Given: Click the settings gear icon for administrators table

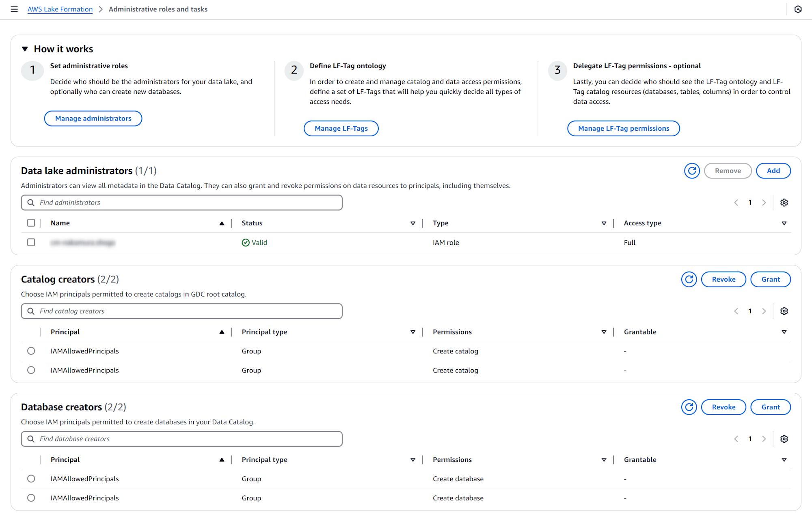Looking at the screenshot, I should (x=784, y=202).
